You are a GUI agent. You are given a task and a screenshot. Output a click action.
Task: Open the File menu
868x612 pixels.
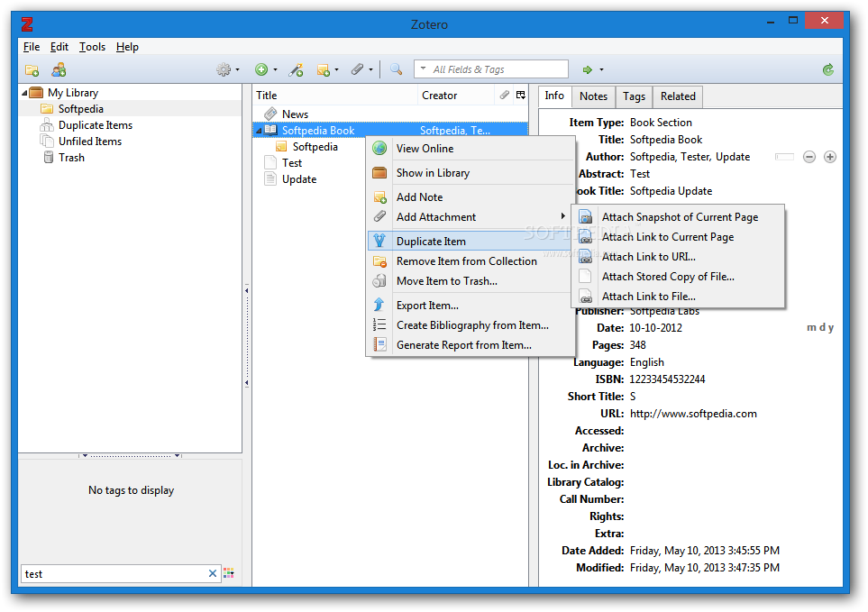pos(32,47)
